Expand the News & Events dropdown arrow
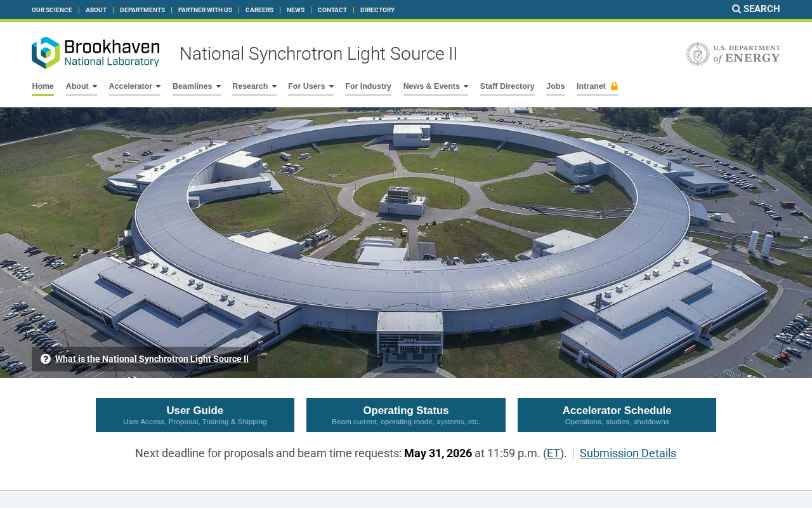The width and height of the screenshot is (812, 508). [466, 86]
